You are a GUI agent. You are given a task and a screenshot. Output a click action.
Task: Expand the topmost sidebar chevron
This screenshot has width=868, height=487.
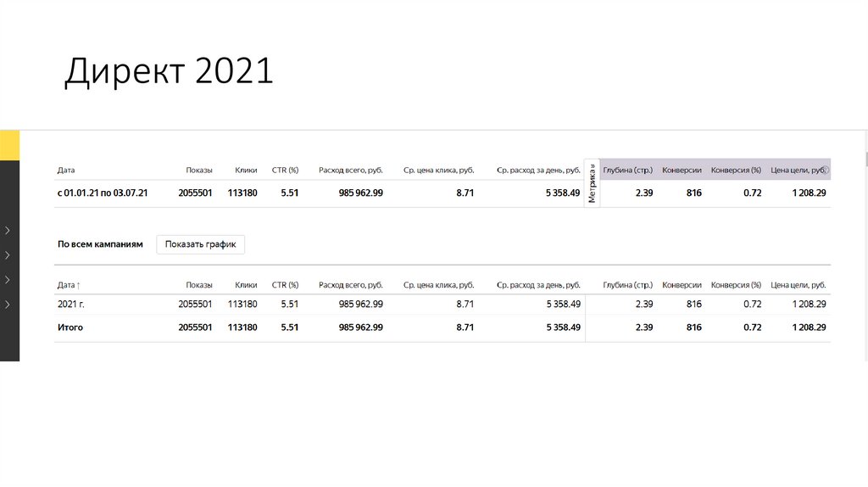pos(7,231)
